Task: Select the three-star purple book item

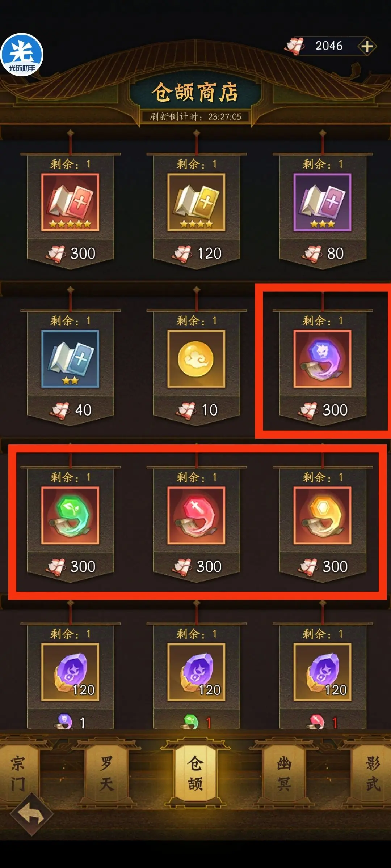Action: tap(322, 202)
